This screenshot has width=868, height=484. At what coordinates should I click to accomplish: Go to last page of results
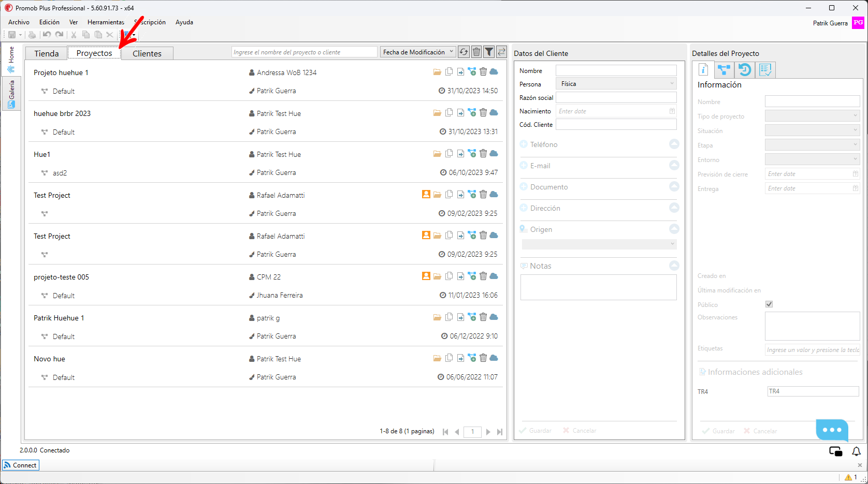[500, 432]
